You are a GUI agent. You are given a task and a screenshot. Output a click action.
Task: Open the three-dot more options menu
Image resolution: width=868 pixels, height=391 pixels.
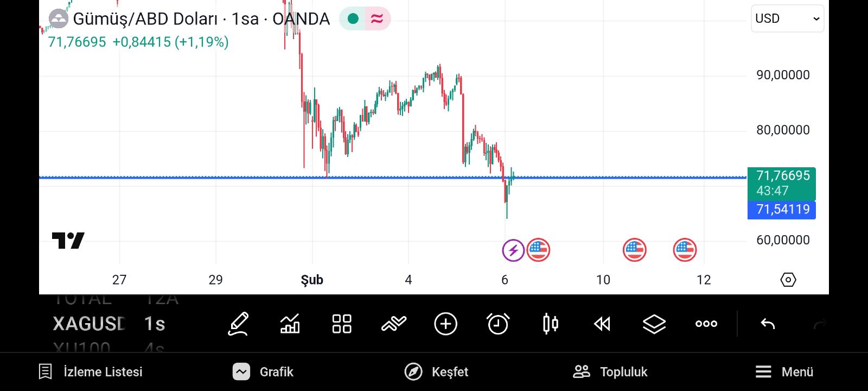(x=706, y=324)
